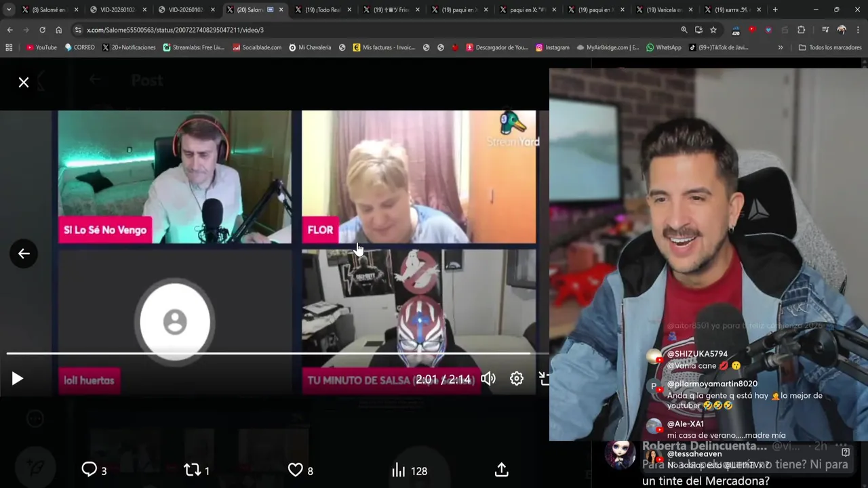Open the CORREO bookmark
868x488 pixels.
[x=79, y=47]
